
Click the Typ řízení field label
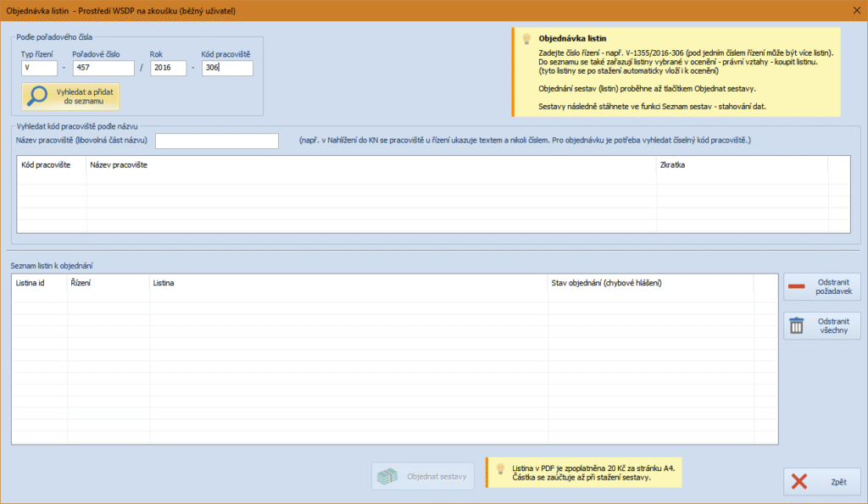37,54
